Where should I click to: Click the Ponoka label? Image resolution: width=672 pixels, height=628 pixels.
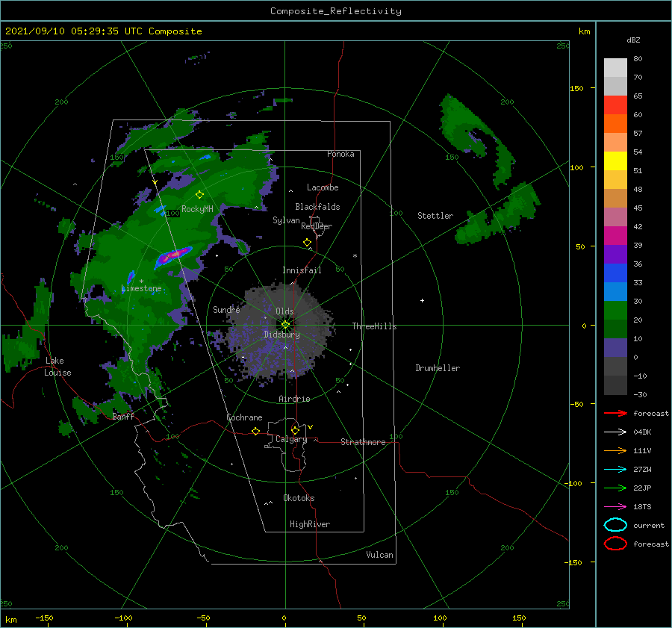point(340,154)
